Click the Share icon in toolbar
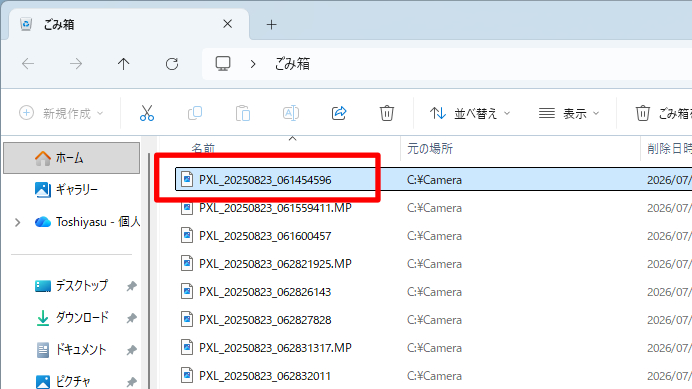 click(x=339, y=113)
